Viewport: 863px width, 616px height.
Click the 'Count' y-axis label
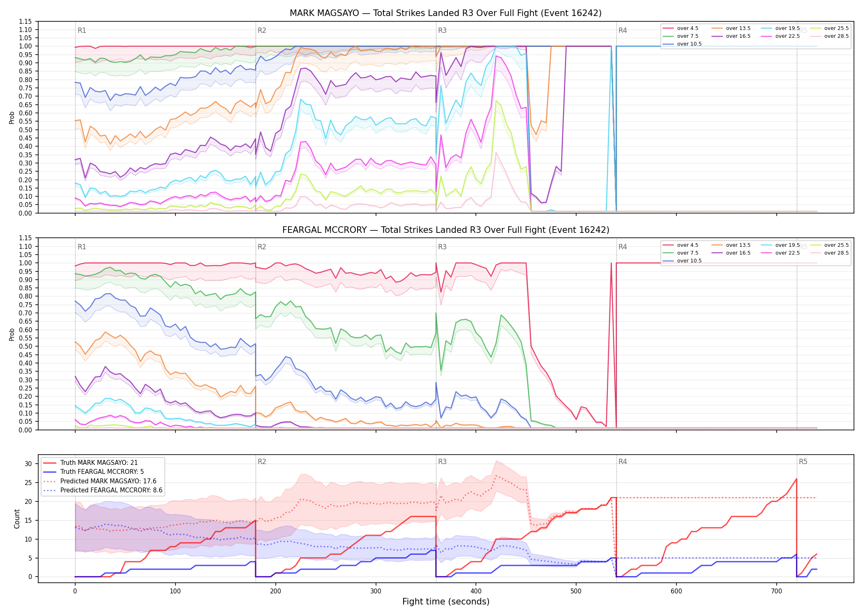17,519
